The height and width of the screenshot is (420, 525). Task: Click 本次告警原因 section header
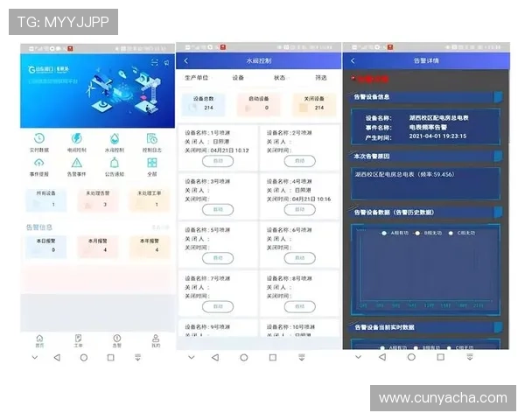[426, 157]
